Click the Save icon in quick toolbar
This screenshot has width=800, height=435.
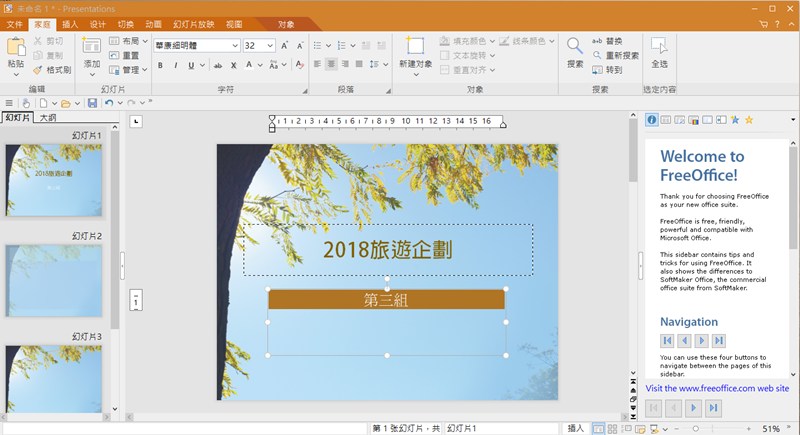92,103
